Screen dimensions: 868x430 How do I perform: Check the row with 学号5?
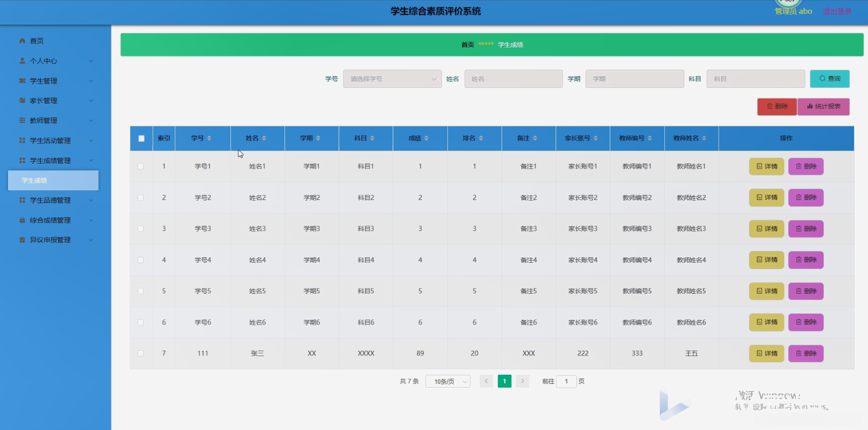click(x=140, y=291)
